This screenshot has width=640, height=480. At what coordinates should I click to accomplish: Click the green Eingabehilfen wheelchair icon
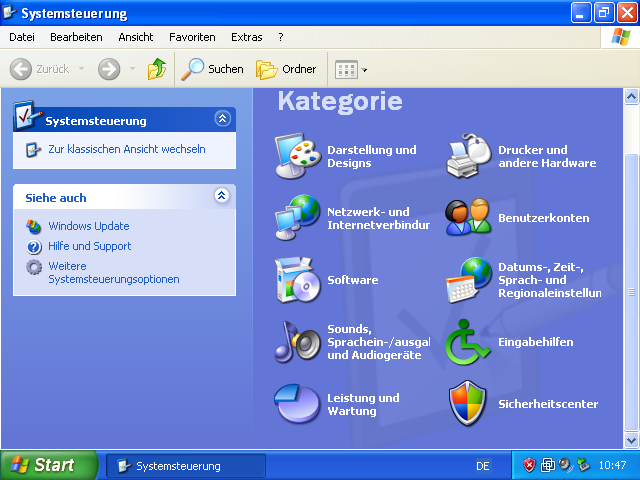click(468, 342)
